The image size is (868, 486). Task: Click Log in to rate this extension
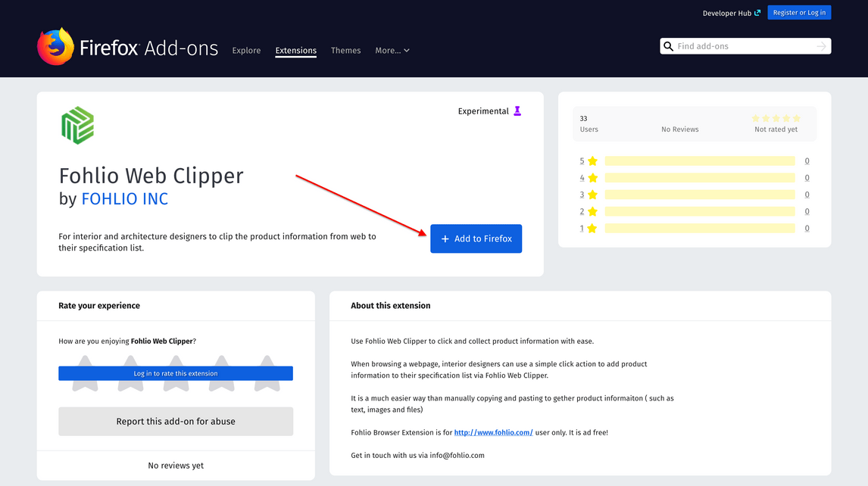tap(176, 374)
